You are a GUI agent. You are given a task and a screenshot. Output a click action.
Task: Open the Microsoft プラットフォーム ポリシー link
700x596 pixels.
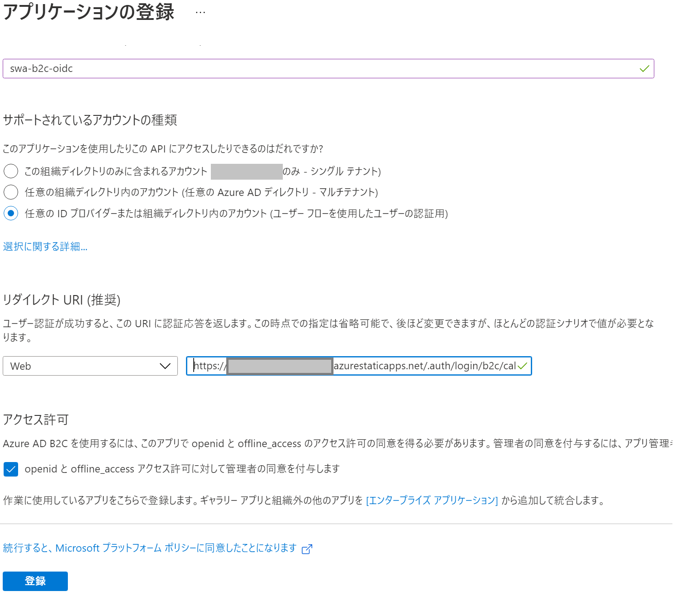pyautogui.click(x=150, y=548)
